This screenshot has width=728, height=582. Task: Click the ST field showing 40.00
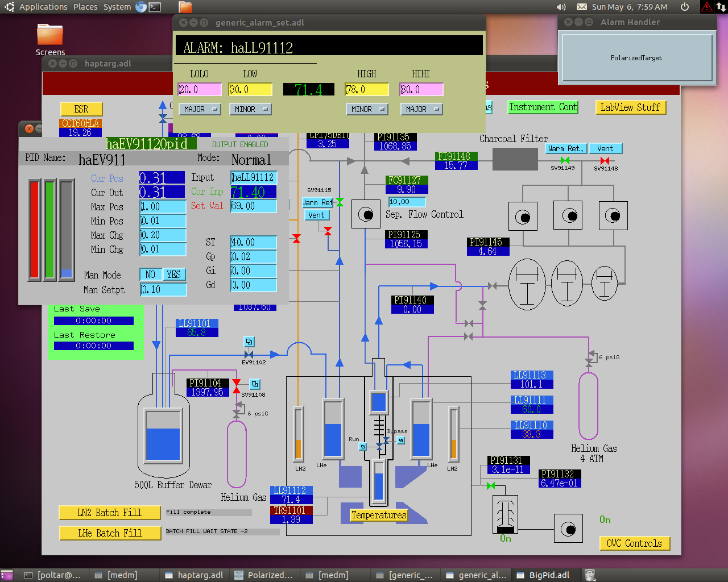254,242
